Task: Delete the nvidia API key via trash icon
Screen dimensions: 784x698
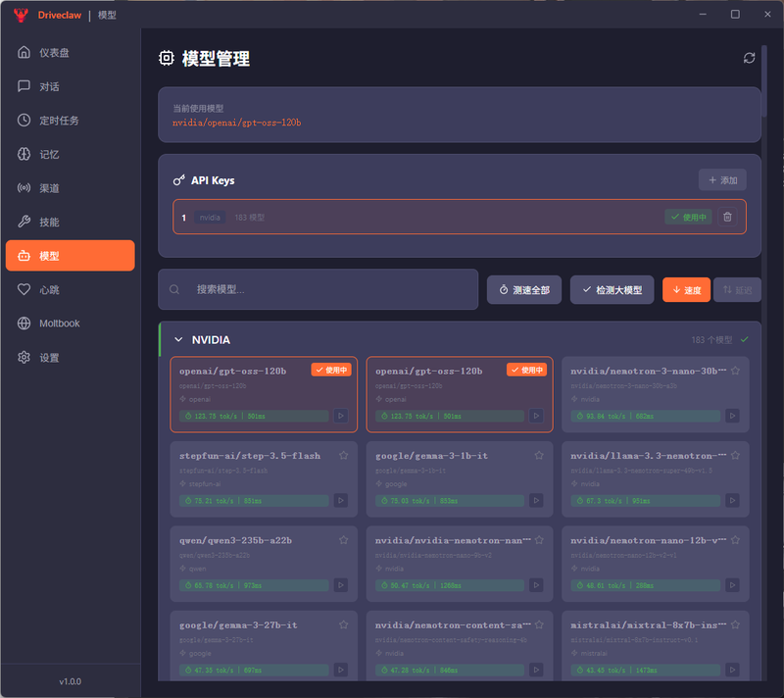Action: click(x=727, y=217)
